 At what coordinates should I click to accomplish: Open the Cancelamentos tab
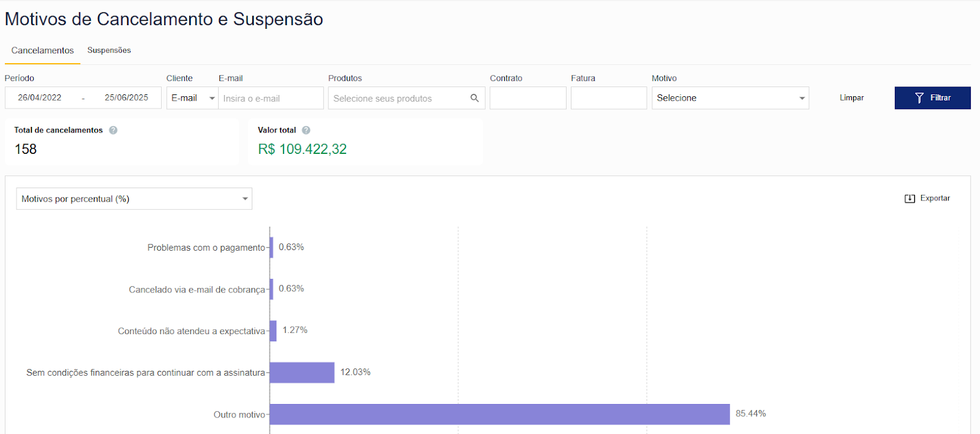[x=42, y=50]
